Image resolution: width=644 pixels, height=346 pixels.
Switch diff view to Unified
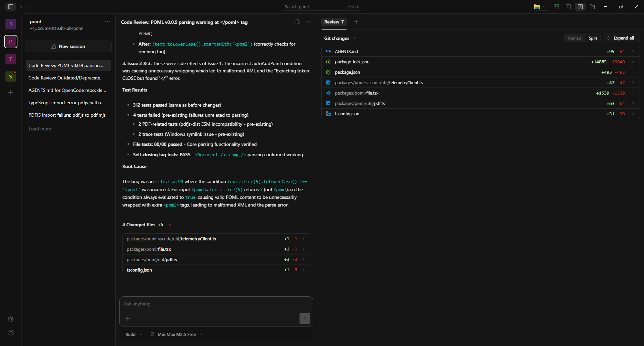pos(574,38)
